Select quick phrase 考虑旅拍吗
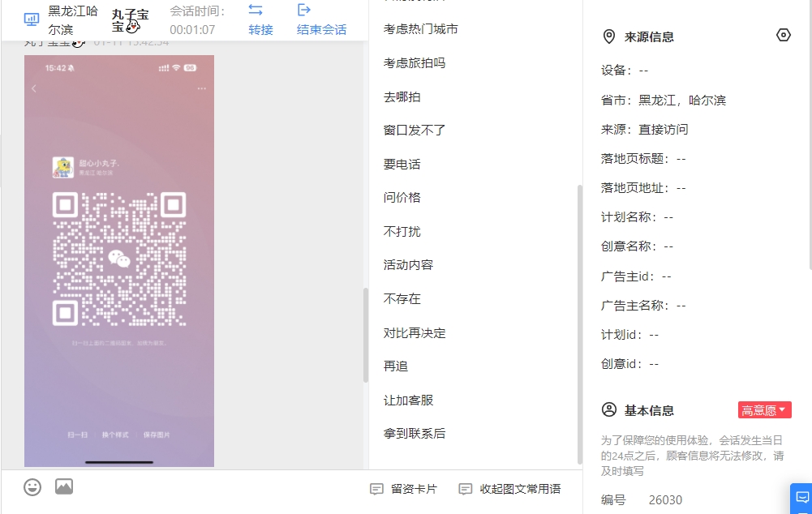Image resolution: width=812 pixels, height=514 pixels. click(415, 63)
